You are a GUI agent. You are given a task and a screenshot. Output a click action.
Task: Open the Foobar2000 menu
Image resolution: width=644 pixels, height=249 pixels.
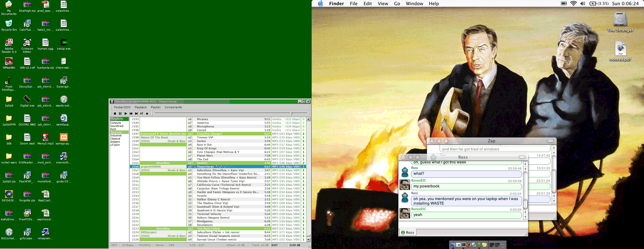point(122,107)
